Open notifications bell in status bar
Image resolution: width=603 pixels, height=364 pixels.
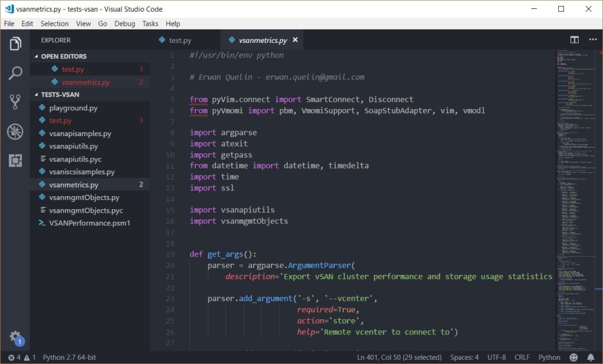pyautogui.click(x=590, y=358)
